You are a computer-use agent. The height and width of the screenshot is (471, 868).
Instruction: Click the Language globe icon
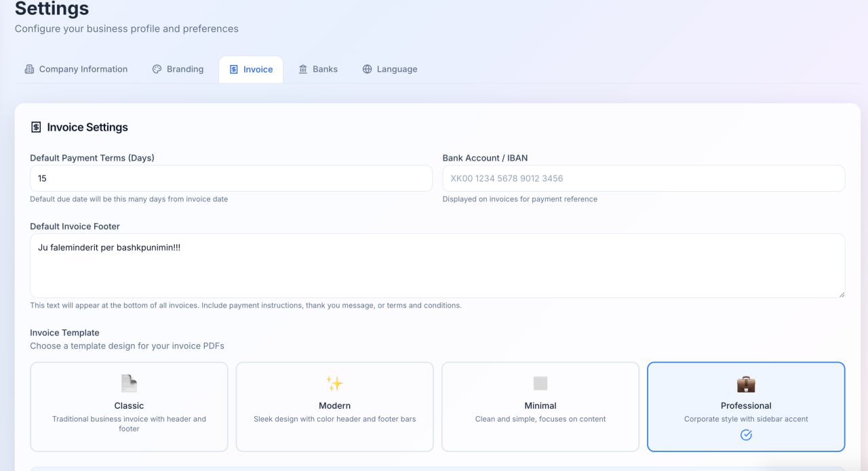coord(367,68)
